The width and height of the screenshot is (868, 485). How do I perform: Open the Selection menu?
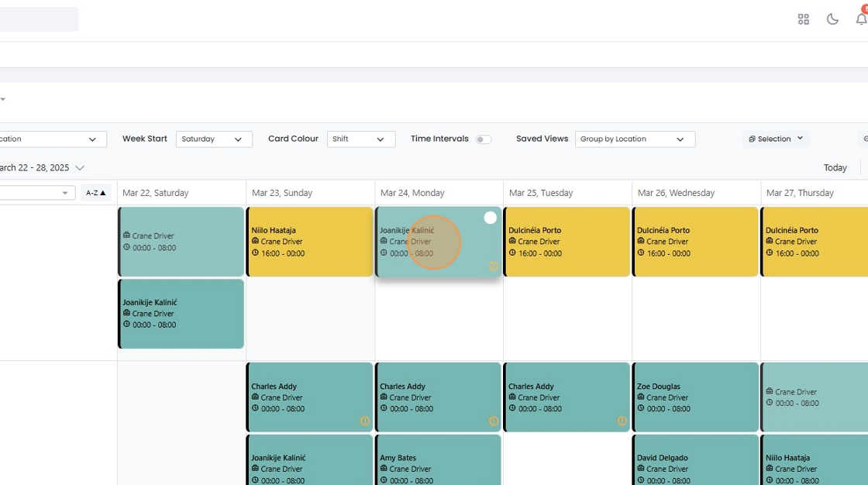pyautogui.click(x=775, y=139)
